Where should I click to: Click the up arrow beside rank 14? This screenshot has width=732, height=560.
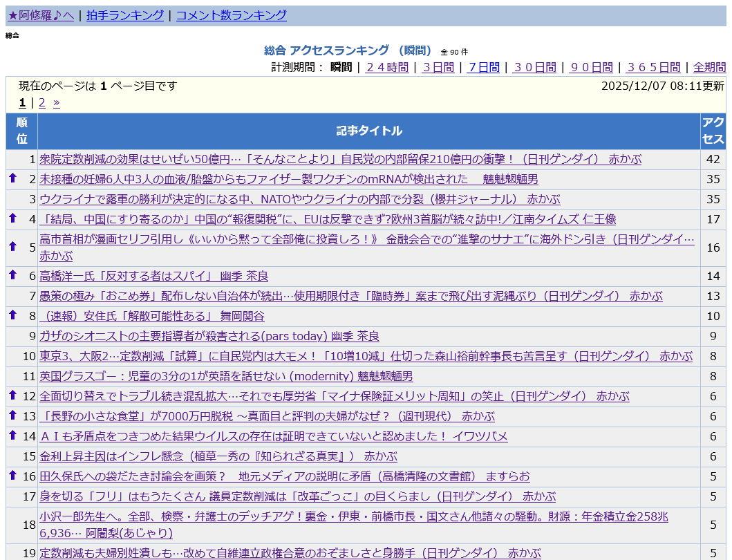point(12,436)
